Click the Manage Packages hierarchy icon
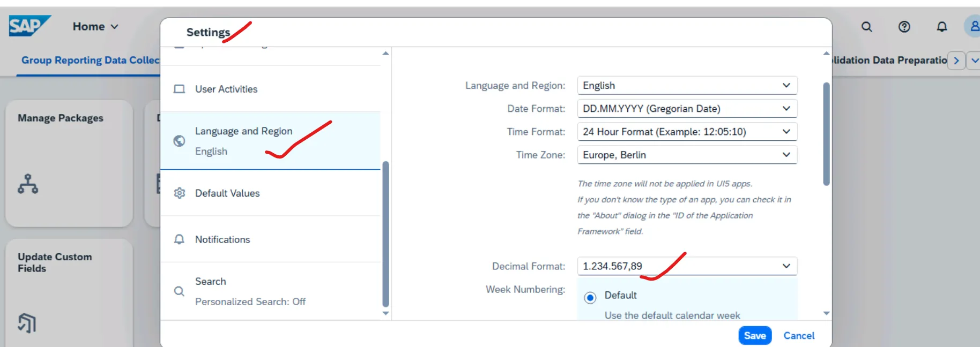 point(28,184)
